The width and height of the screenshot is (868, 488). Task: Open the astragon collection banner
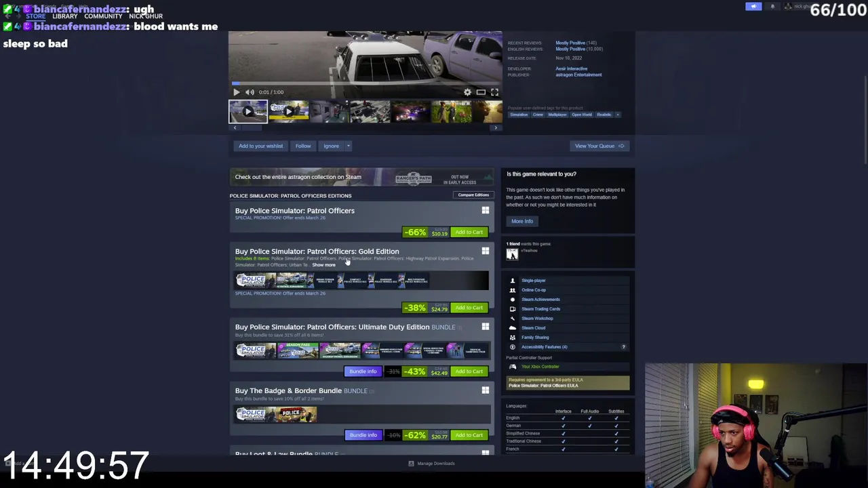362,178
